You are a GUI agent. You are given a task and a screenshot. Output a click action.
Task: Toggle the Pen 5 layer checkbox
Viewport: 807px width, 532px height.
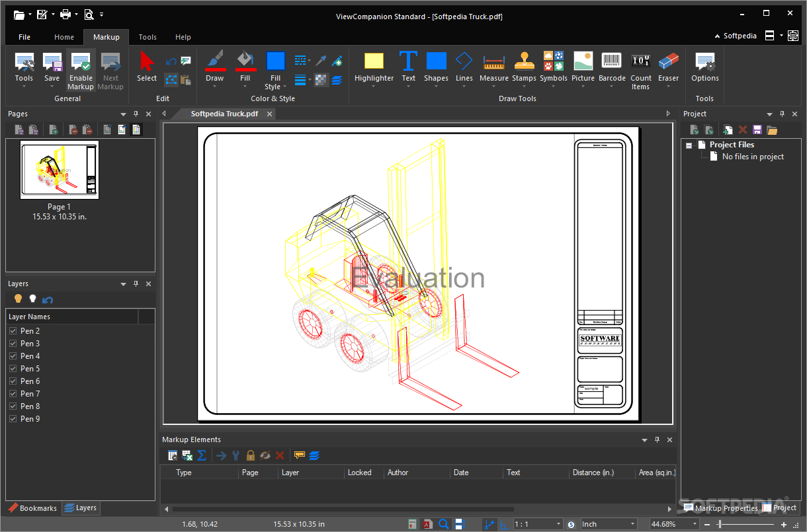coord(13,369)
